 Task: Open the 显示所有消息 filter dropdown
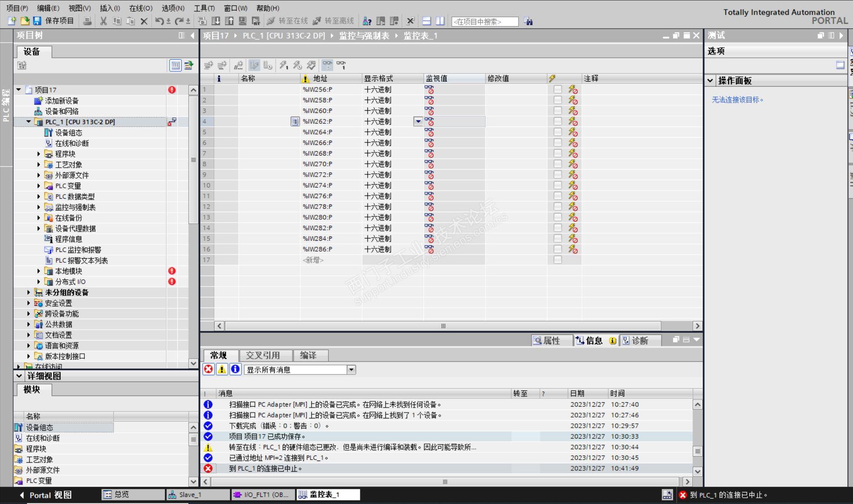351,369
